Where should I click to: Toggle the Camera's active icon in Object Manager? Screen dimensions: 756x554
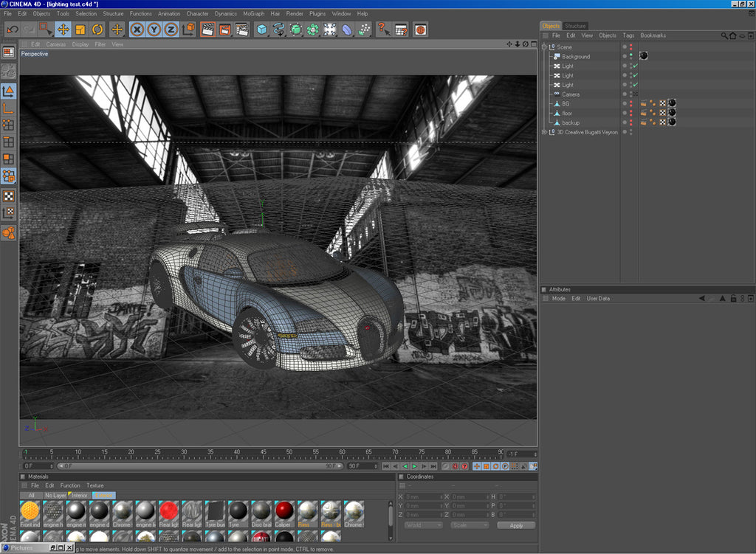pyautogui.click(x=636, y=94)
